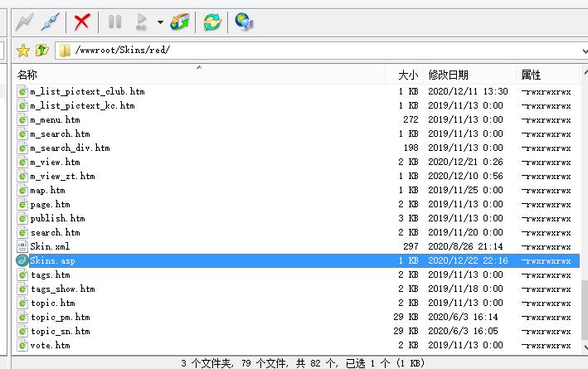Image resolution: width=588 pixels, height=369 pixels.
Task: Click size 29 KB of topic_pm.htm
Action: click(406, 318)
